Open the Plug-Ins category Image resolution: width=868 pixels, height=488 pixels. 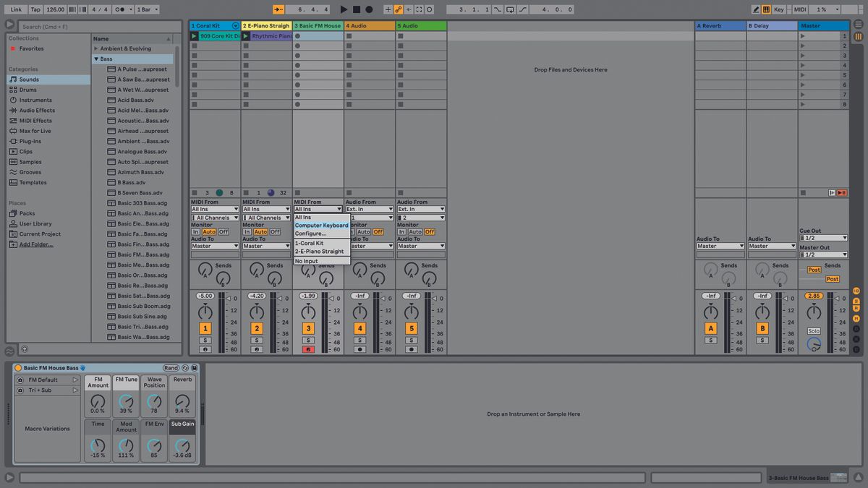48,141
